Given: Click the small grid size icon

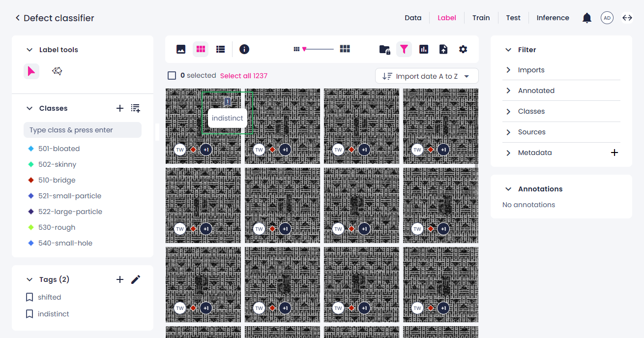Looking at the screenshot, I should click(x=296, y=49).
